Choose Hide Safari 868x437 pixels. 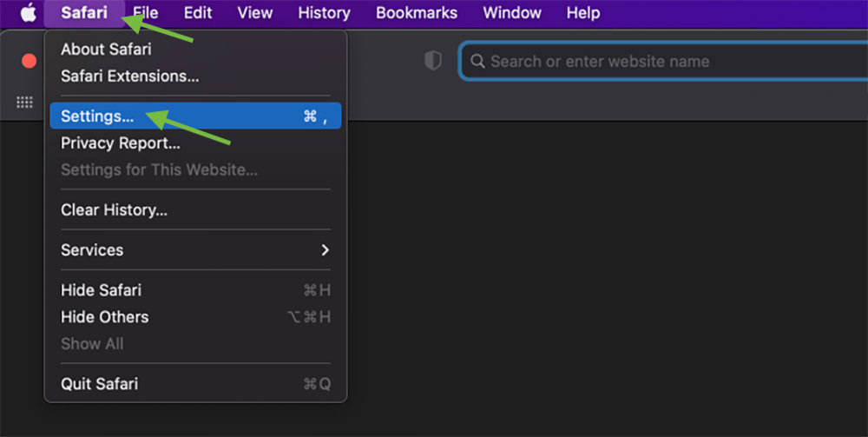pyautogui.click(x=195, y=290)
